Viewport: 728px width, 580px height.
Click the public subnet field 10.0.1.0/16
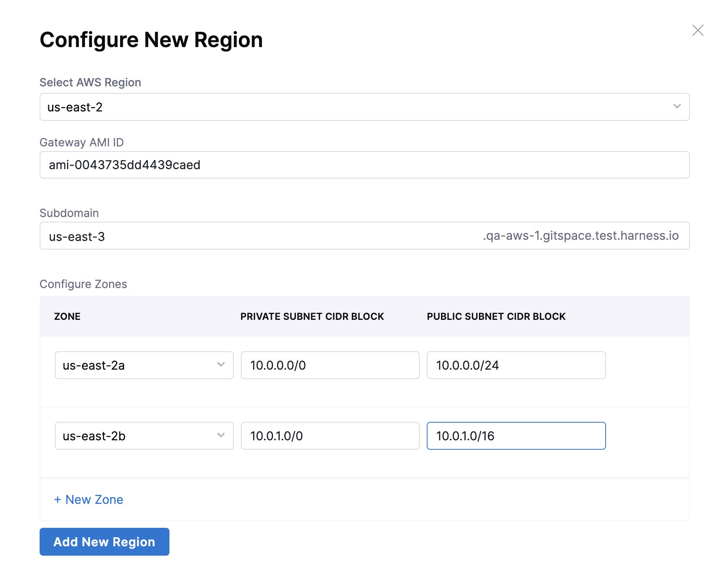click(516, 436)
